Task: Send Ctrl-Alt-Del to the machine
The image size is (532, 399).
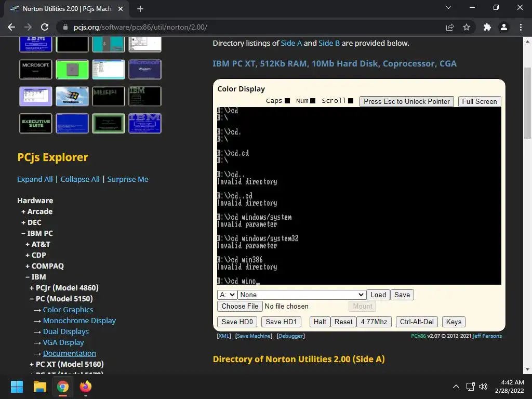Action: [417, 322]
